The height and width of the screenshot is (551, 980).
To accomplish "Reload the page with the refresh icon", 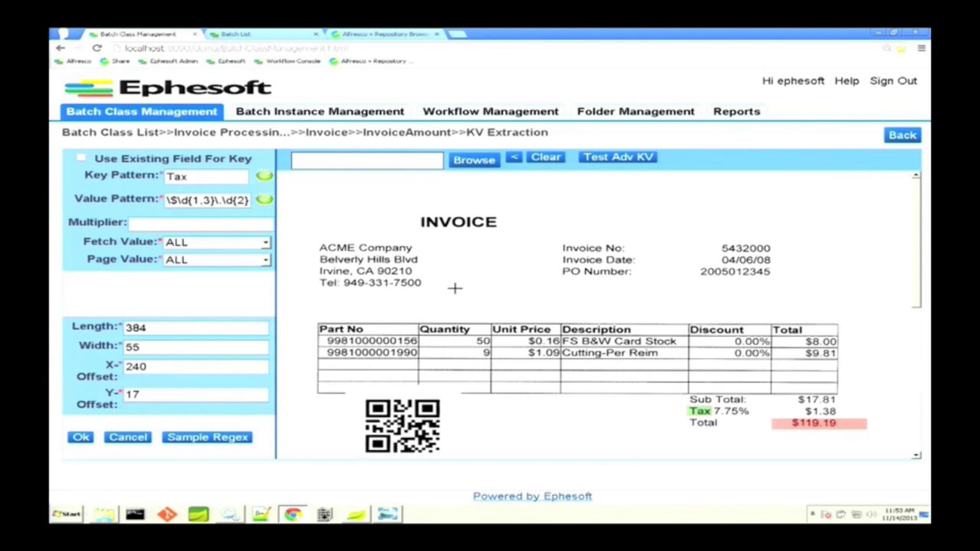I will pos(97,48).
